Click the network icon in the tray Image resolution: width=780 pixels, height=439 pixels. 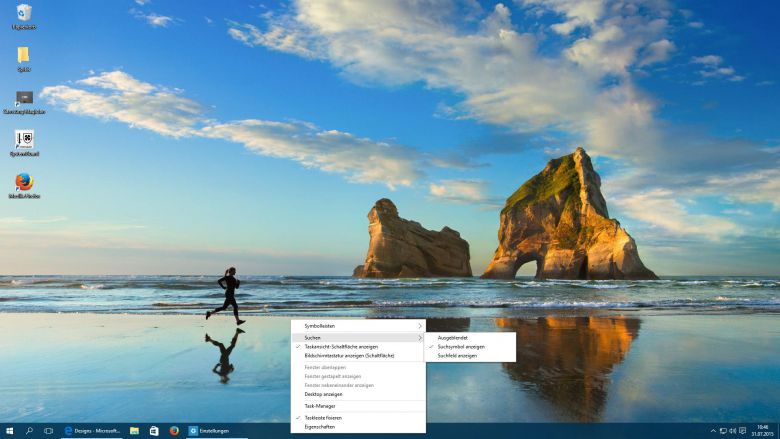tap(723, 431)
